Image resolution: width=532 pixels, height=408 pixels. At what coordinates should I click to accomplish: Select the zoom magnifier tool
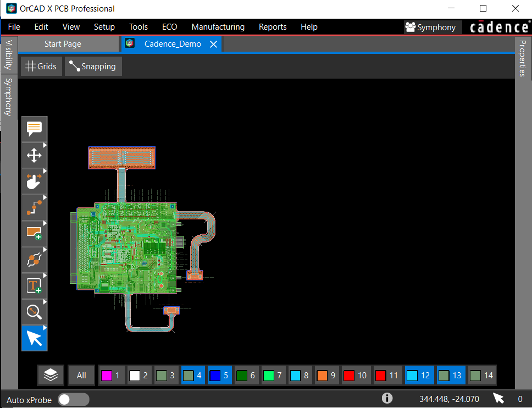[x=34, y=312]
